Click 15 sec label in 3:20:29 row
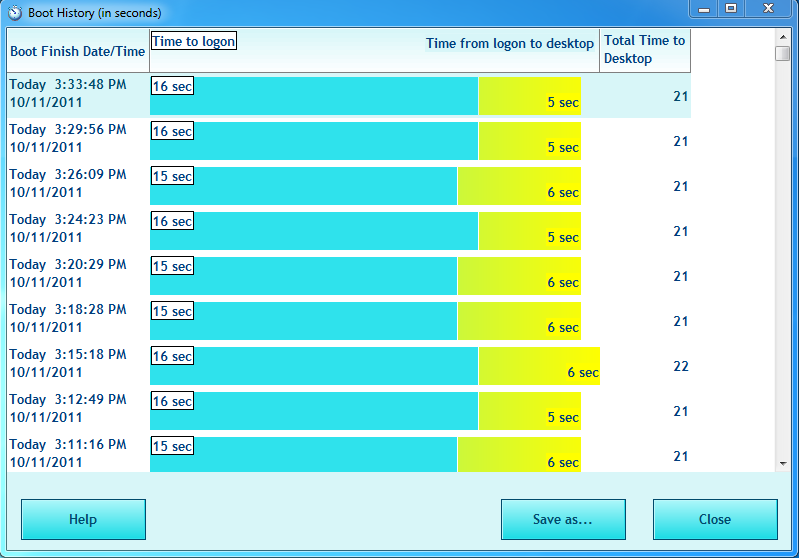This screenshot has width=799, height=558. pos(172,266)
